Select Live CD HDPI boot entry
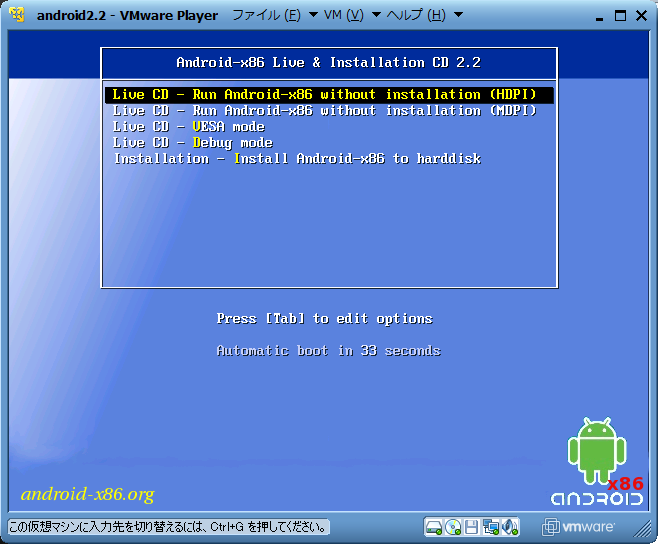 pos(329,94)
